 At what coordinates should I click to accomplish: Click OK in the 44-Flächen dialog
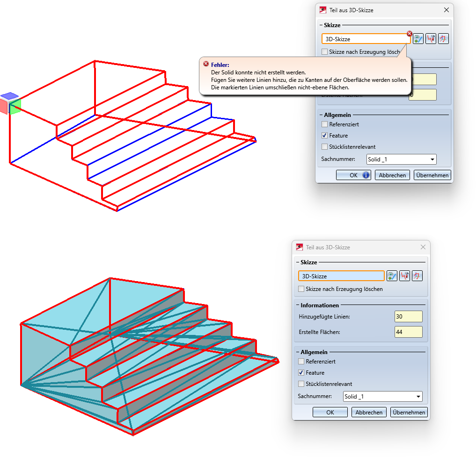[330, 413]
